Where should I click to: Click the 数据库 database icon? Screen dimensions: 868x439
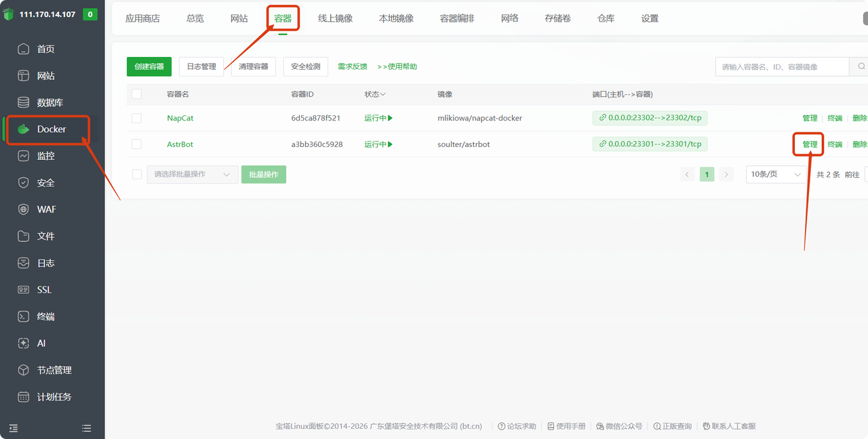pos(24,102)
